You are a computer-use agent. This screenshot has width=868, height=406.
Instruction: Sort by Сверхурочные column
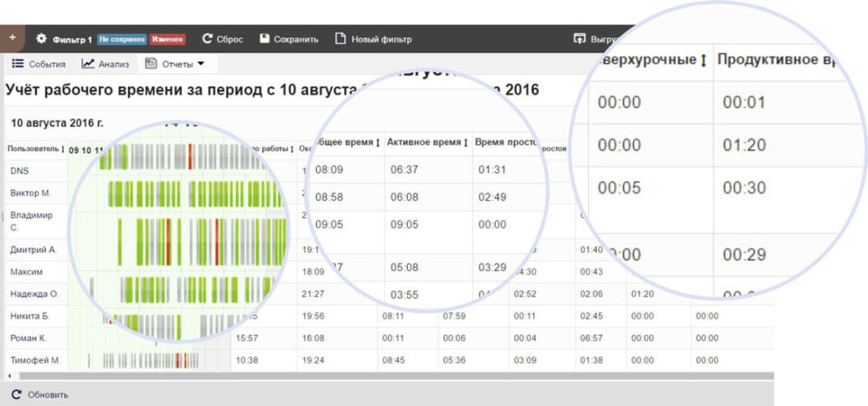coord(654,60)
